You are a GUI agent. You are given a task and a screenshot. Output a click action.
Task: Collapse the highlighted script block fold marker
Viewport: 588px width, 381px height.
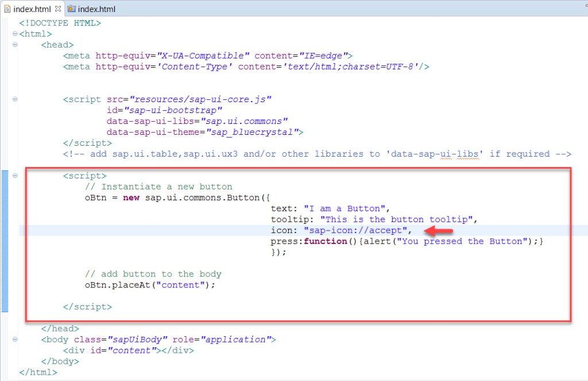14,176
